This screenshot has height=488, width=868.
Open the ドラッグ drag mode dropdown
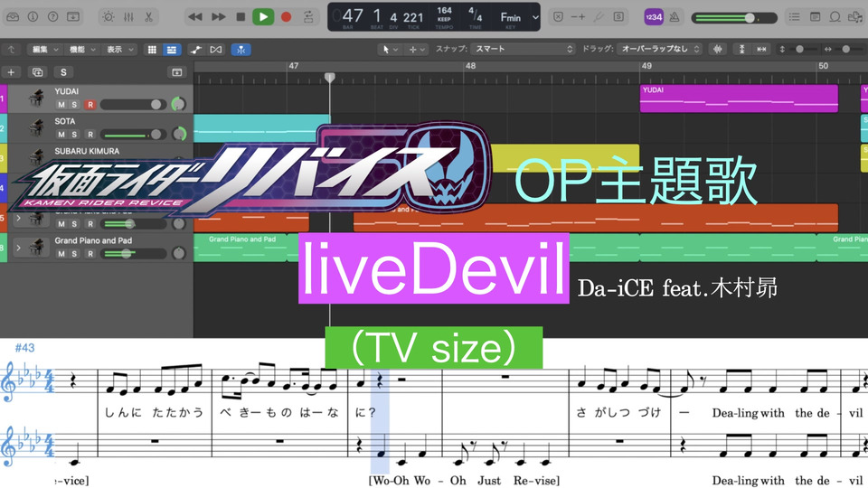pyautogui.click(x=660, y=49)
